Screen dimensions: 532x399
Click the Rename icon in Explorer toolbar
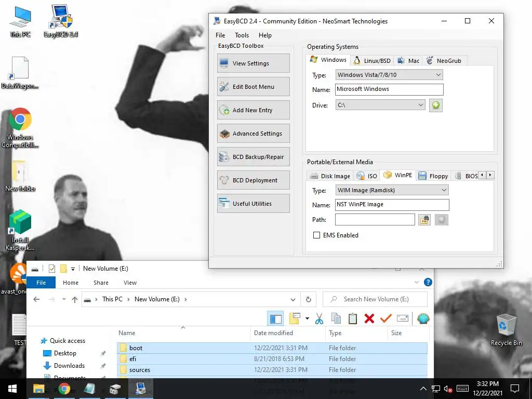[x=403, y=318]
